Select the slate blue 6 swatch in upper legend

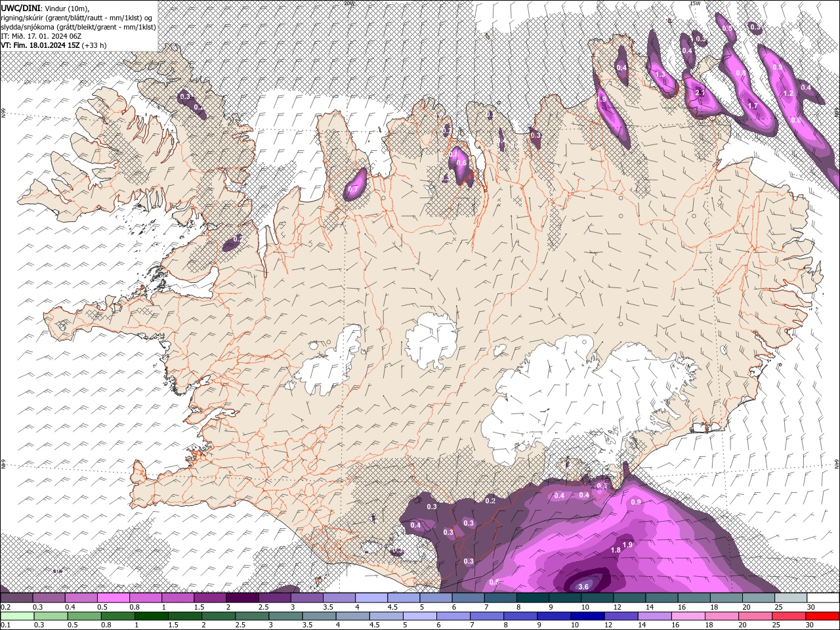point(468,598)
